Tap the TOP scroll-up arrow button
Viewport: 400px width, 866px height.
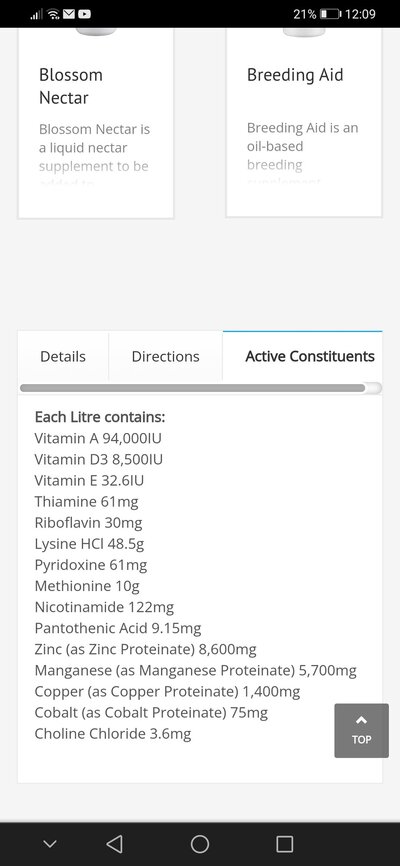(361, 730)
